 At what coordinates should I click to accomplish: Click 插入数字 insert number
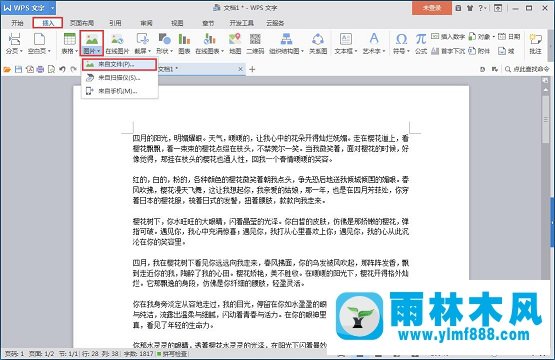(x=448, y=36)
